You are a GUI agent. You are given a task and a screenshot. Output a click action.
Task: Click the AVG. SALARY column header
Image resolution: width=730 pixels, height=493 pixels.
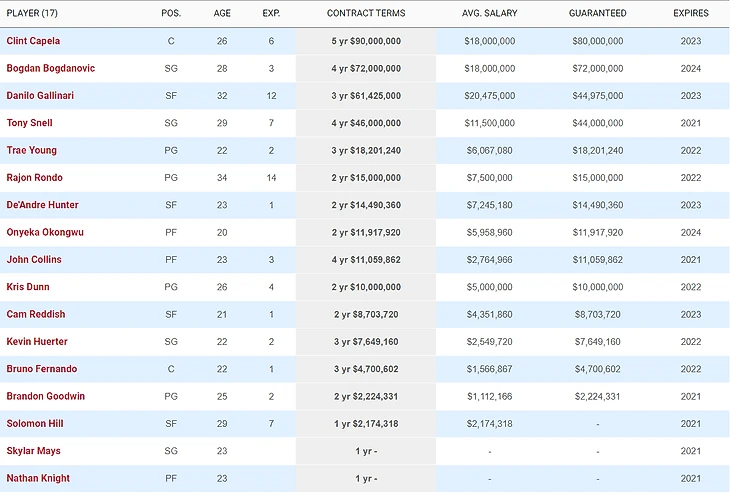[x=489, y=13]
